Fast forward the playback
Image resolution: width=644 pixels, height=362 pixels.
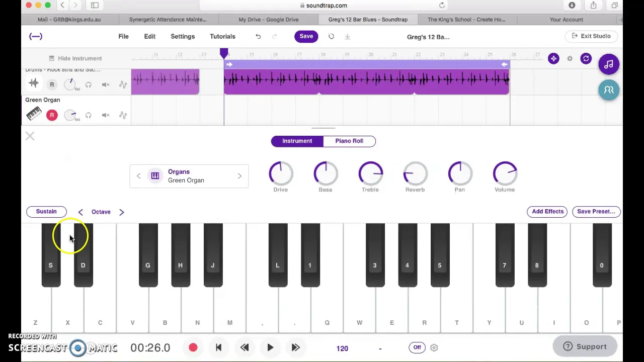(296, 347)
